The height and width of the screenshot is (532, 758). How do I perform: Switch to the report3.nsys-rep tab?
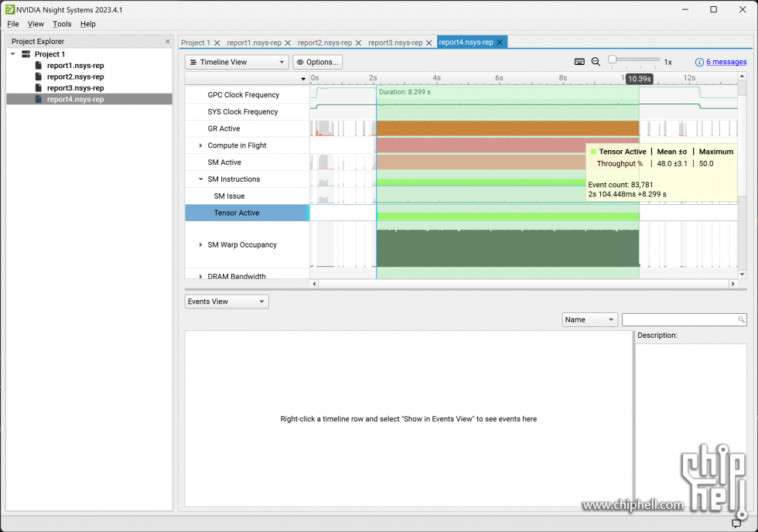coord(395,43)
